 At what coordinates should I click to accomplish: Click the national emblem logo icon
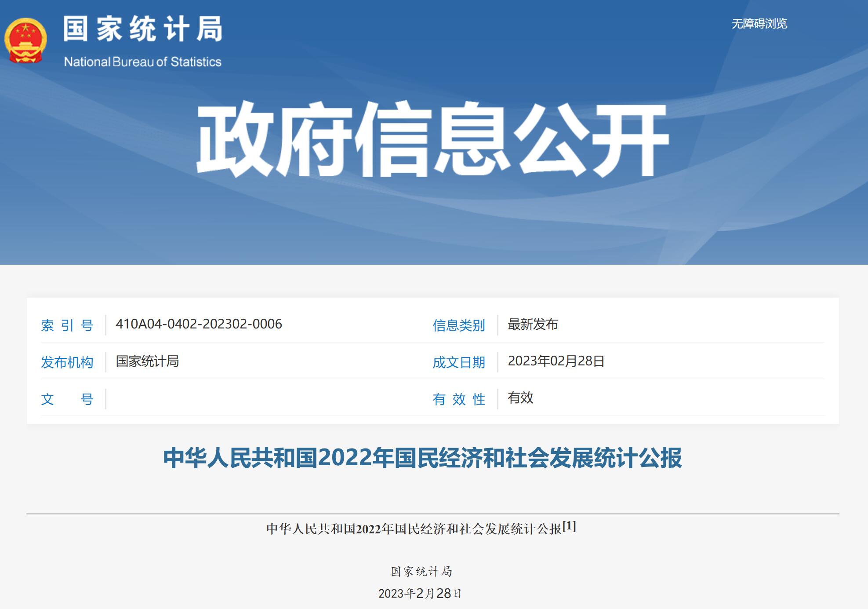pos(25,41)
